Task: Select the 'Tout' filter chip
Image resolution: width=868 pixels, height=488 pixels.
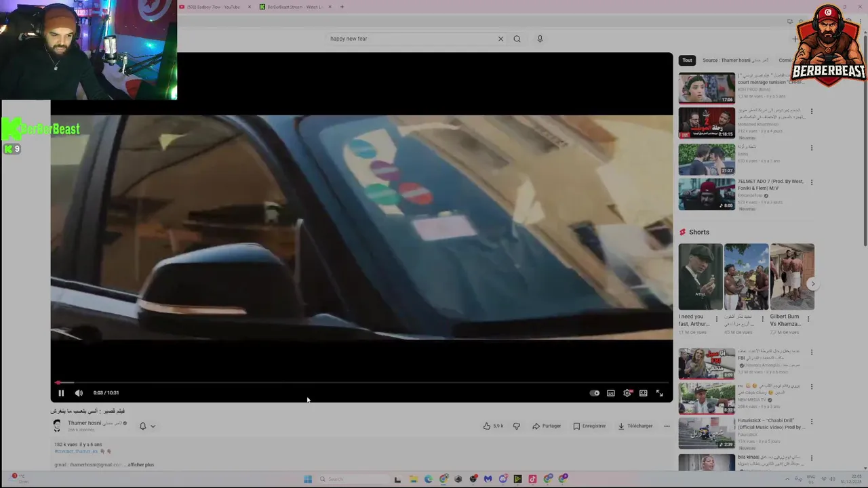Action: tap(687, 60)
